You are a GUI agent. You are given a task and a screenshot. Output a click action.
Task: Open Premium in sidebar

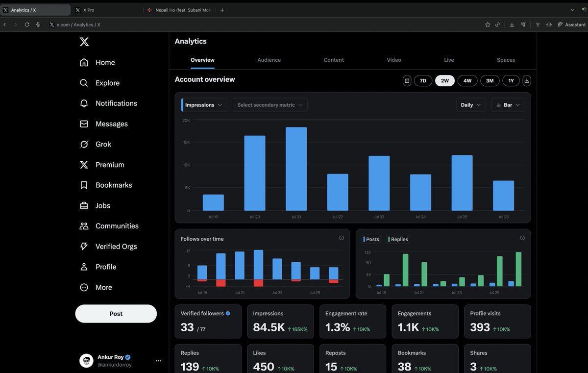tap(102, 165)
